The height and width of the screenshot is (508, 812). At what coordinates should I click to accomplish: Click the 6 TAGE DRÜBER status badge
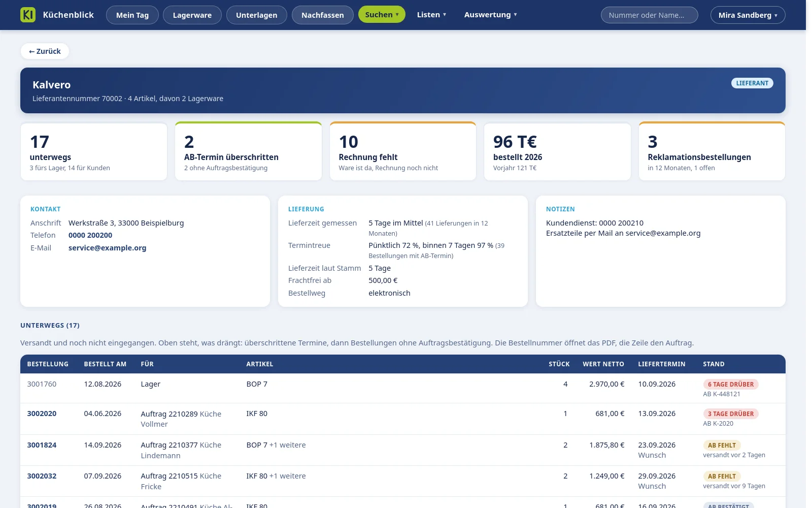pyautogui.click(x=731, y=385)
